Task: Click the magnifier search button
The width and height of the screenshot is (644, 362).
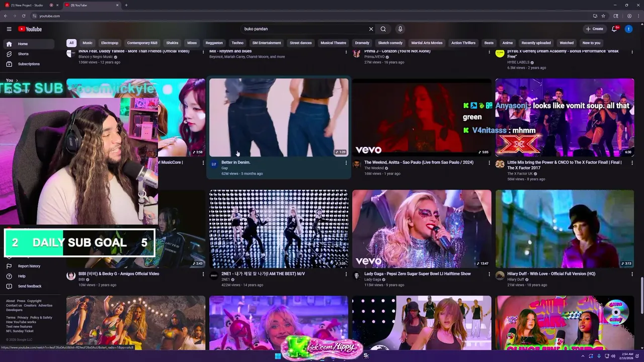Action: point(383,29)
